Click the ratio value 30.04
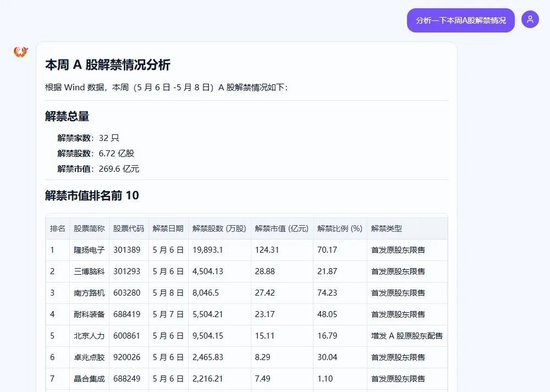550x392 pixels. click(x=327, y=357)
